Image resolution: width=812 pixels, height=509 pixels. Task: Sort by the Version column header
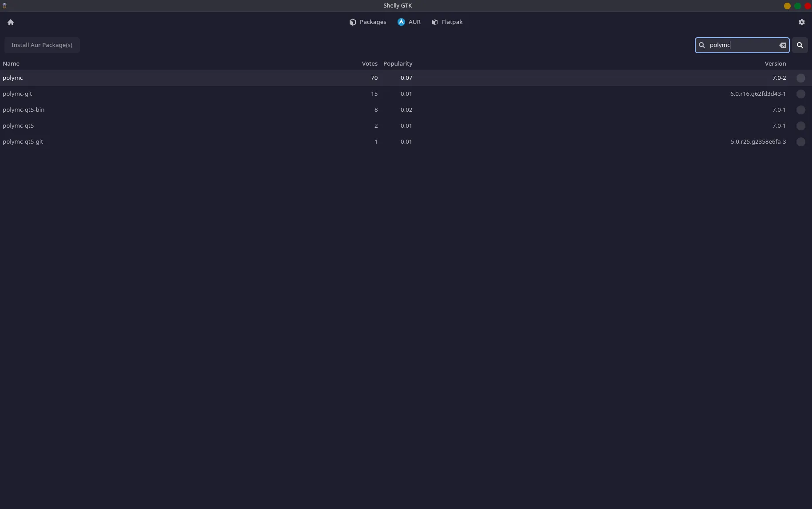(x=775, y=64)
